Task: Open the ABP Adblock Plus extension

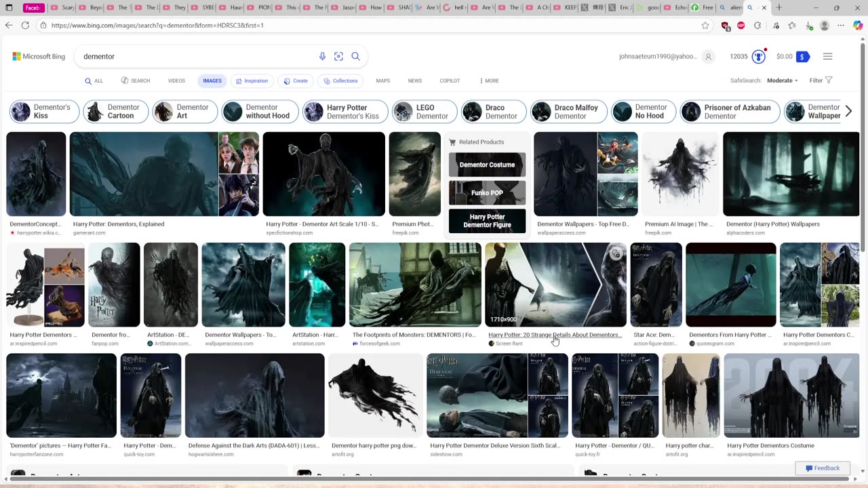Action: (x=741, y=26)
